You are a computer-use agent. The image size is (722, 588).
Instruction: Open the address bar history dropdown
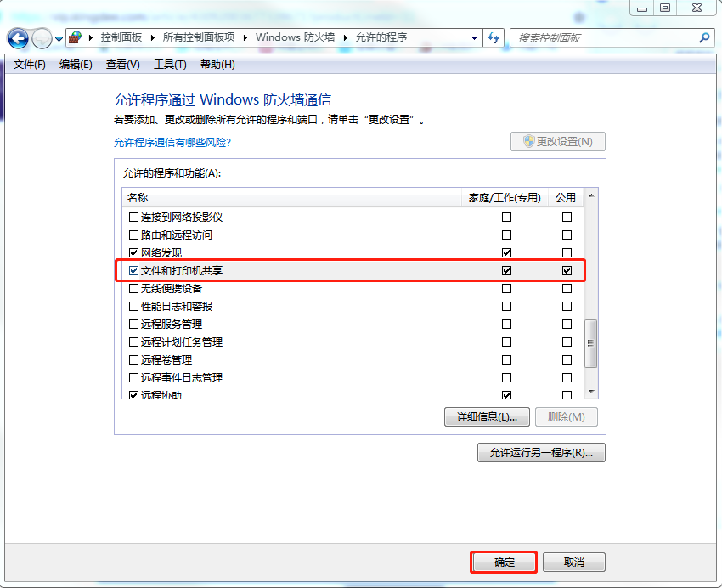(474, 37)
